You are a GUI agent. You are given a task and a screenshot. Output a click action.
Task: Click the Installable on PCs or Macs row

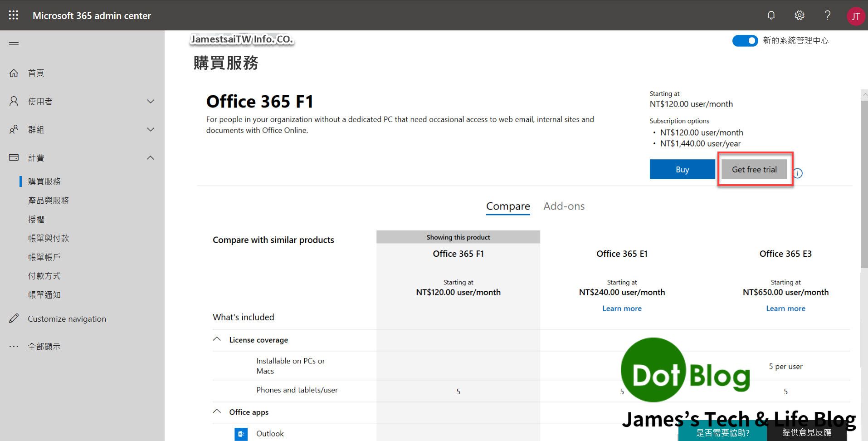point(531,366)
